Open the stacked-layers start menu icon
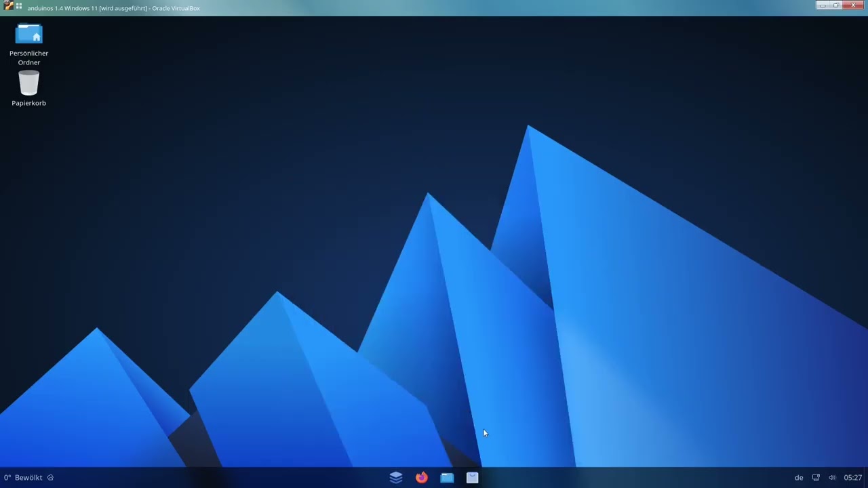The width and height of the screenshot is (868, 488). (396, 477)
